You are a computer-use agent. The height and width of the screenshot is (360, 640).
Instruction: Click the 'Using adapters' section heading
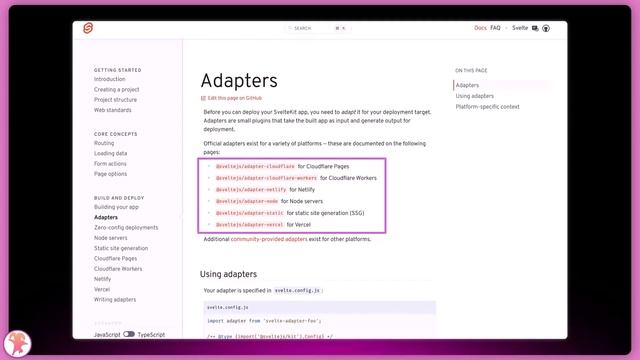229,274
